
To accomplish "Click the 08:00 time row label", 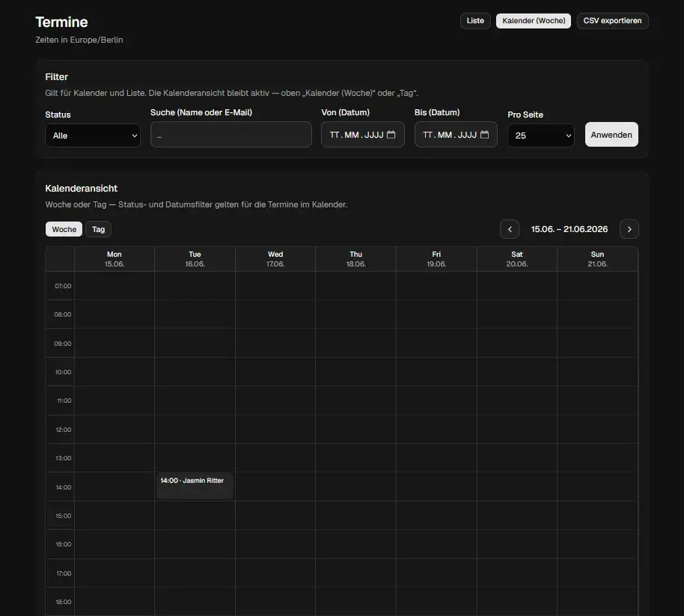I will click(63, 314).
